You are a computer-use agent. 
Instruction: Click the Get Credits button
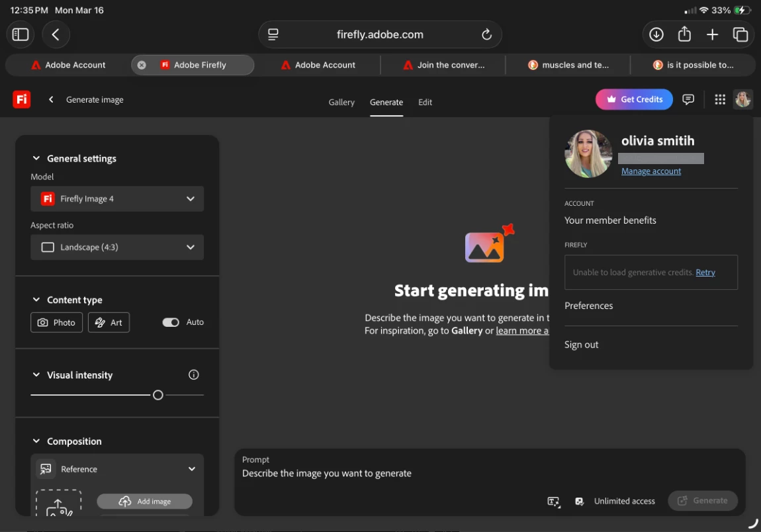(634, 99)
